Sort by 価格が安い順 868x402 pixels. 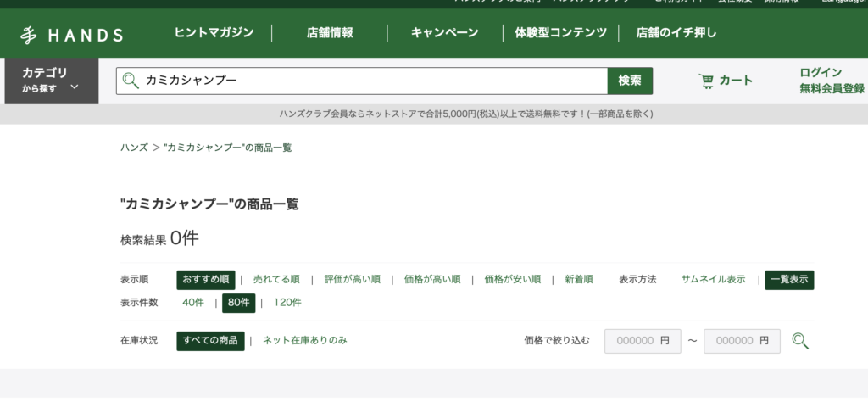click(x=513, y=280)
